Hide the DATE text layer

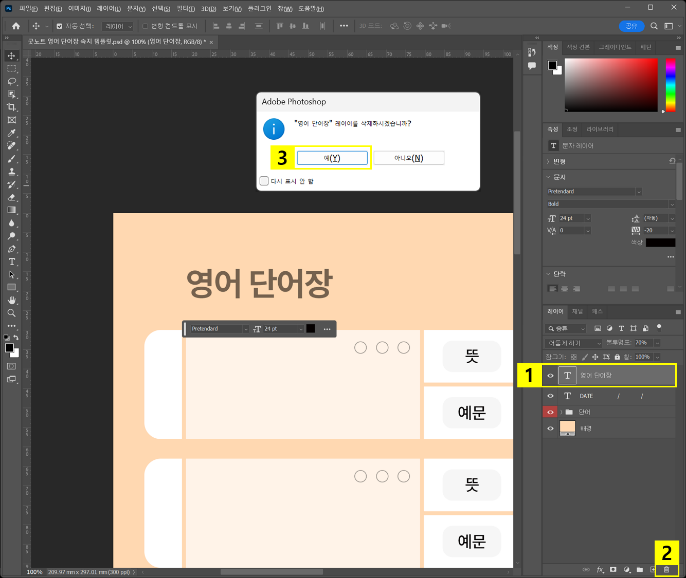tap(550, 395)
